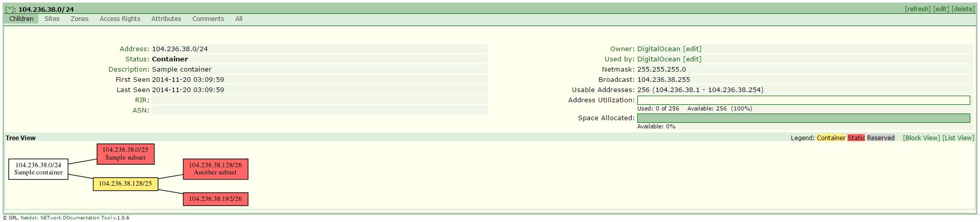
Task: Select the 104.236.38.0/25 Sample subnet node
Action: (x=125, y=154)
